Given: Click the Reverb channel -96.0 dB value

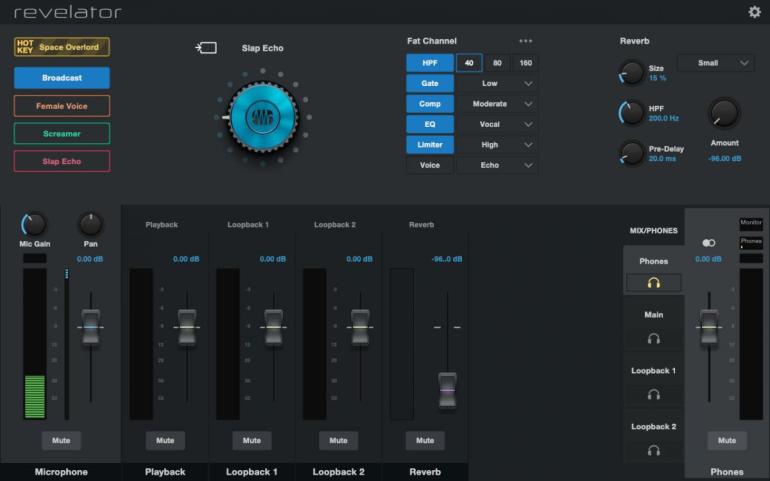Looking at the screenshot, I should (x=447, y=259).
